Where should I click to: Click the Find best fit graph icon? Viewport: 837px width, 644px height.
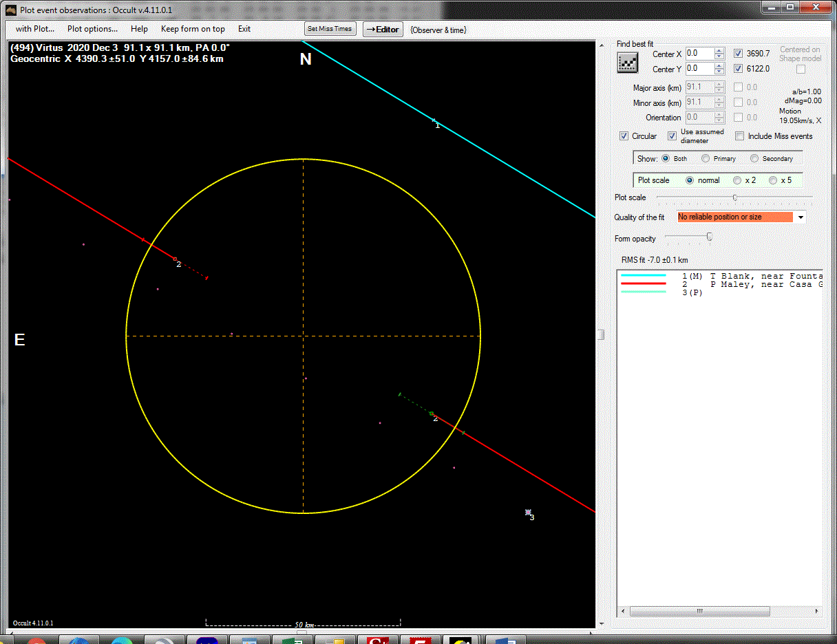pos(627,63)
